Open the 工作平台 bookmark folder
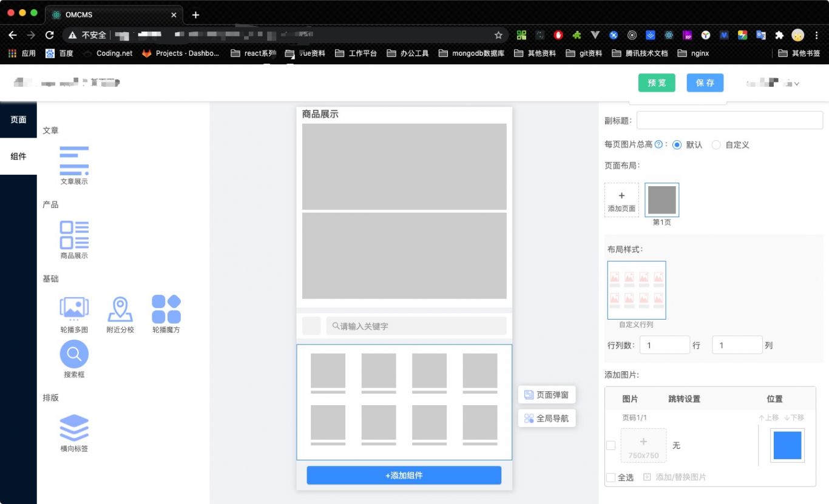Viewport: 829px width, 504px height. [x=356, y=53]
